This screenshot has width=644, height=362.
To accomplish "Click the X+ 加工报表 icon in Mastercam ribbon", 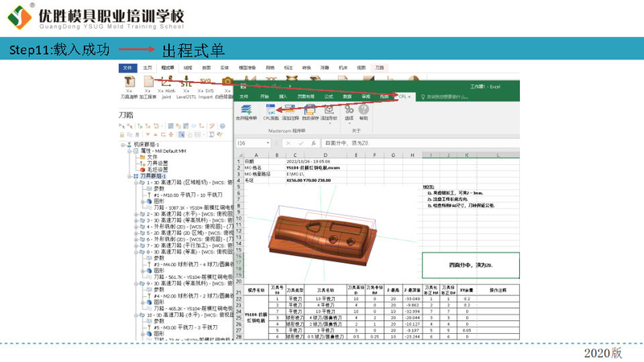I will tap(148, 81).
